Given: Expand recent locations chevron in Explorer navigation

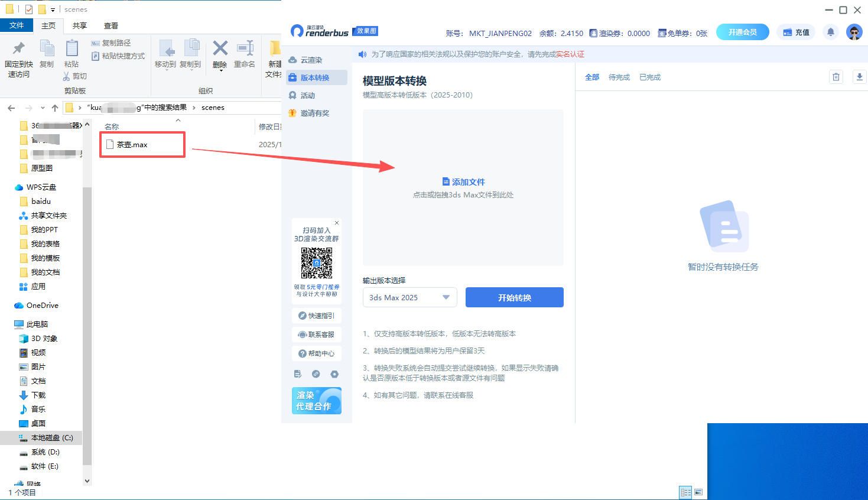Looking at the screenshot, I should [x=43, y=108].
